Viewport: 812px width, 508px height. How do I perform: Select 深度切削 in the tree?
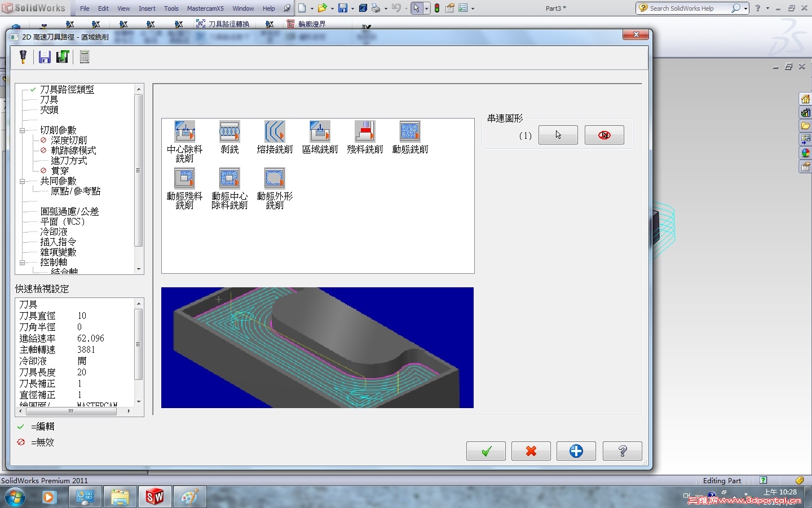[x=69, y=140]
